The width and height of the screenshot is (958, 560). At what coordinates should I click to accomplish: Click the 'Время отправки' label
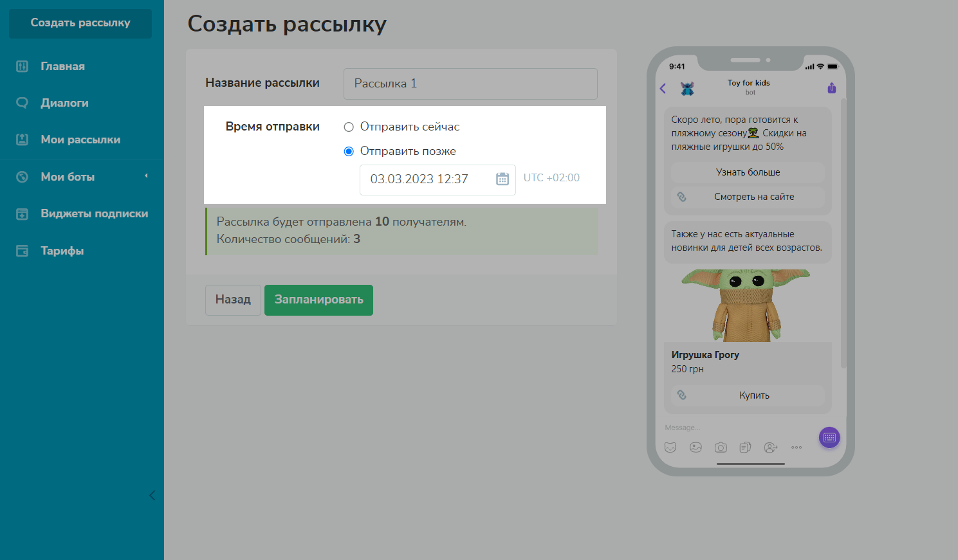point(273,127)
